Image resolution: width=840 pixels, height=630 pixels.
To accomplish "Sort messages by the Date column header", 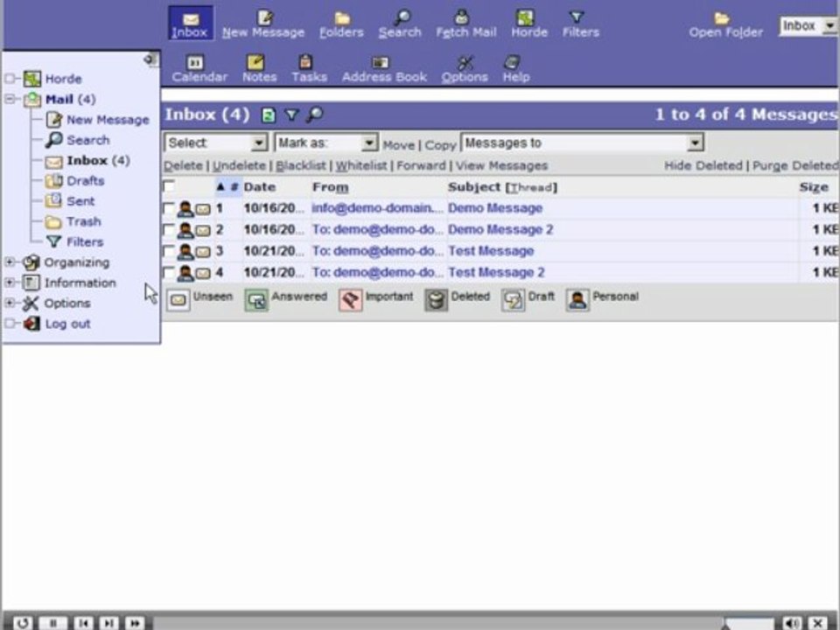I will 259,187.
